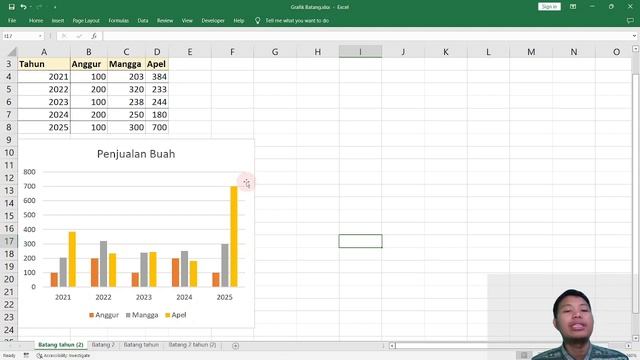Click the Mangga header cell
Viewport: 640px width, 360px height.
[x=126, y=64]
